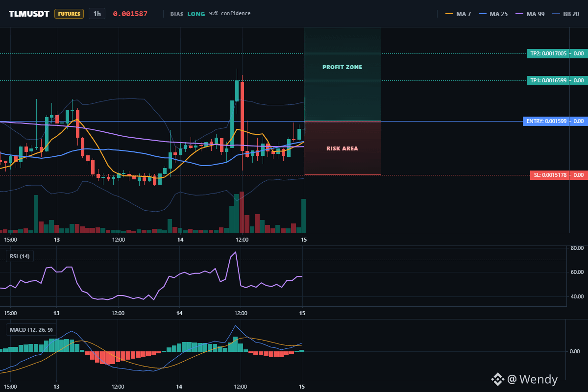Click the RSI peak near 12:00

[236, 253]
